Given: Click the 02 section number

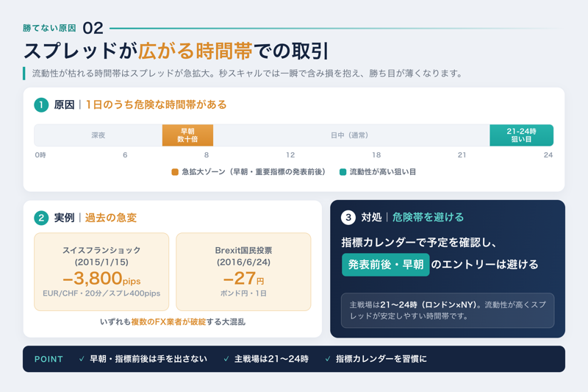Looking at the screenshot, I should click(93, 28).
